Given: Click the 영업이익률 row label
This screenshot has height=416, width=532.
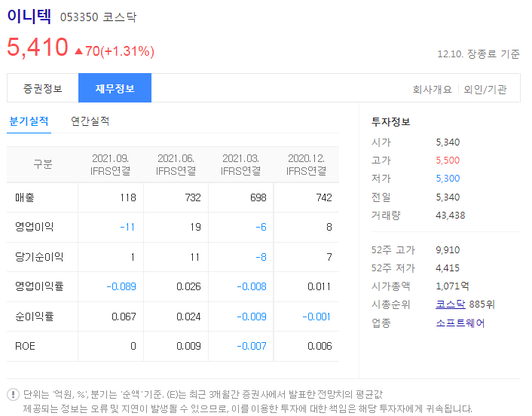Looking at the screenshot, I should pos(39,286).
